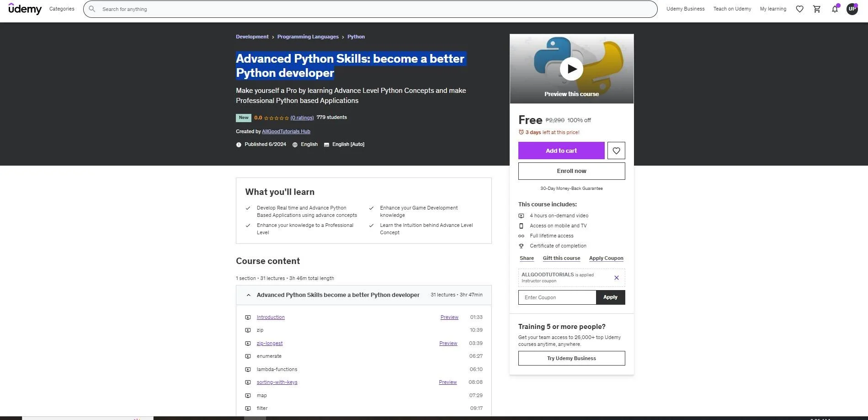Open the wishlist heart icon in header
This screenshot has height=420, width=868.
pos(799,9)
